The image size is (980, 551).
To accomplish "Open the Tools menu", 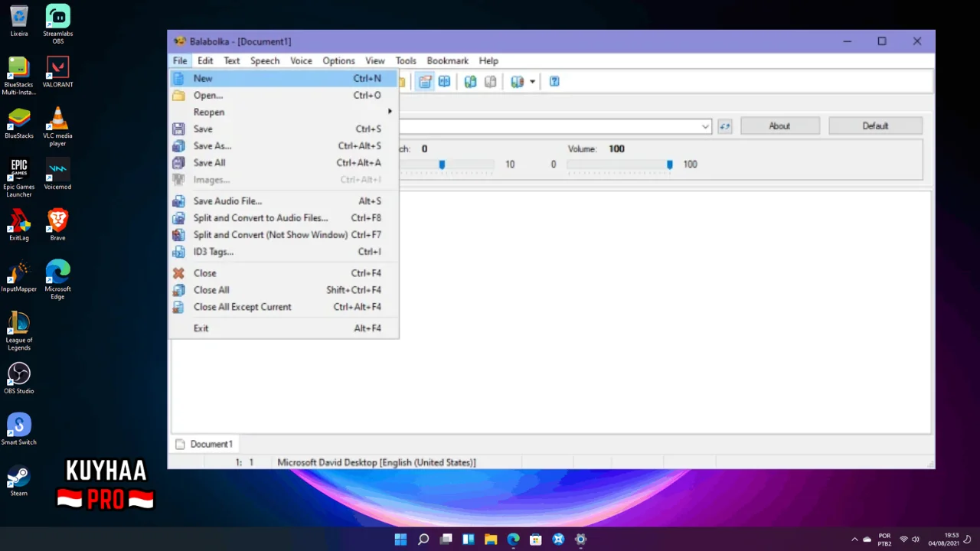I will click(406, 60).
